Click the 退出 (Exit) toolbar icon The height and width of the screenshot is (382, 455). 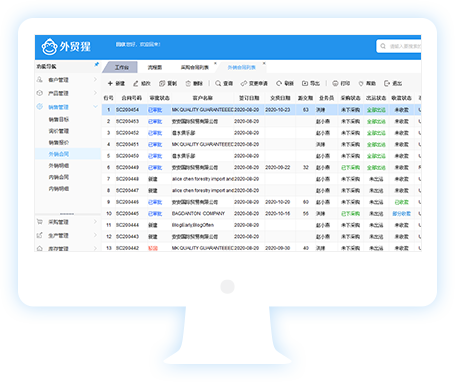pyautogui.click(x=387, y=83)
